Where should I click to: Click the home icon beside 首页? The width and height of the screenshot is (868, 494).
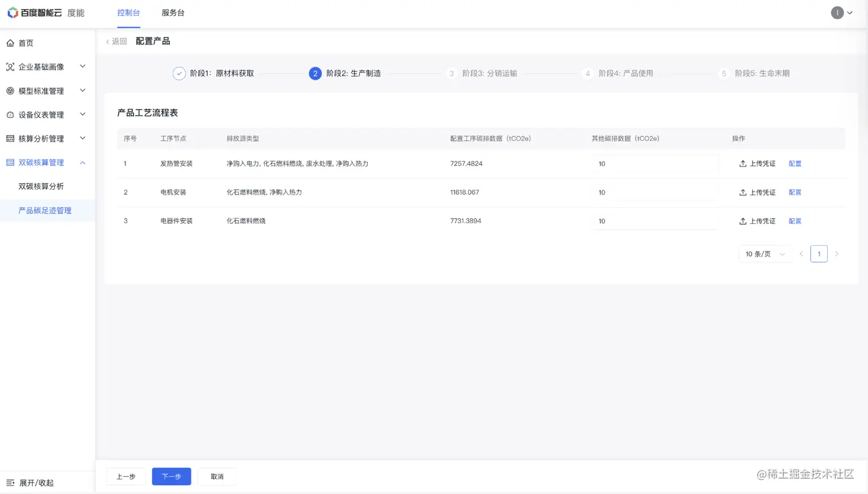pyautogui.click(x=10, y=43)
